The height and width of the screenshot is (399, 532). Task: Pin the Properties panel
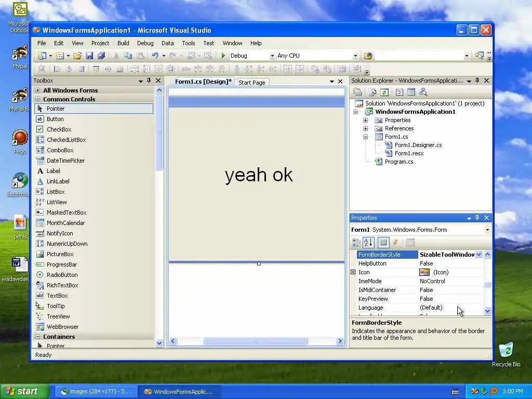(477, 218)
